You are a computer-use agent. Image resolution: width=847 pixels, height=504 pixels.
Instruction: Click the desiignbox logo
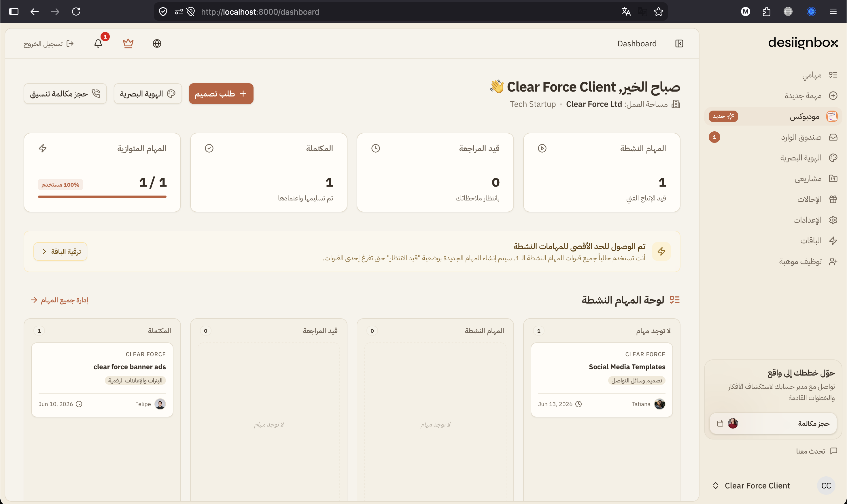(x=803, y=42)
